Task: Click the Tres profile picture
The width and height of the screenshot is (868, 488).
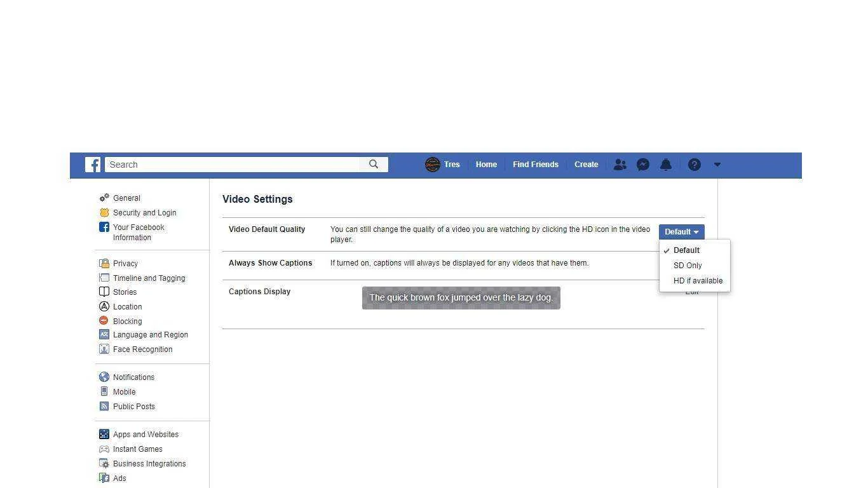Action: pos(433,165)
